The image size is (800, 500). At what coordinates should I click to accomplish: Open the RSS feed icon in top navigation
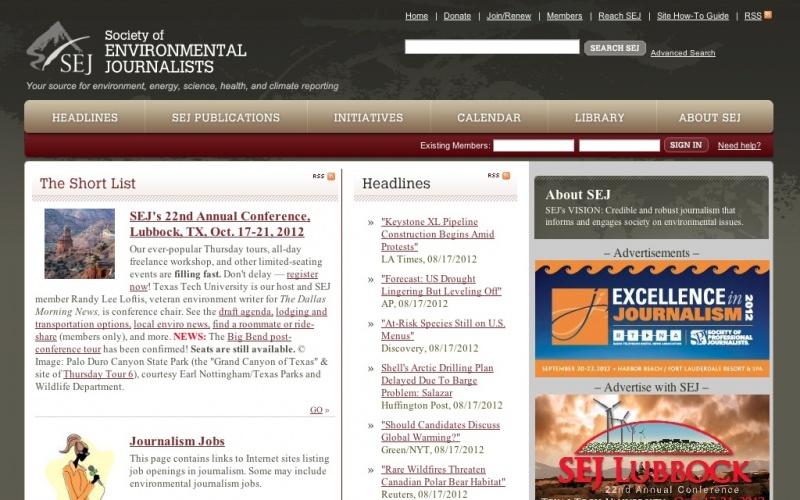[768, 15]
